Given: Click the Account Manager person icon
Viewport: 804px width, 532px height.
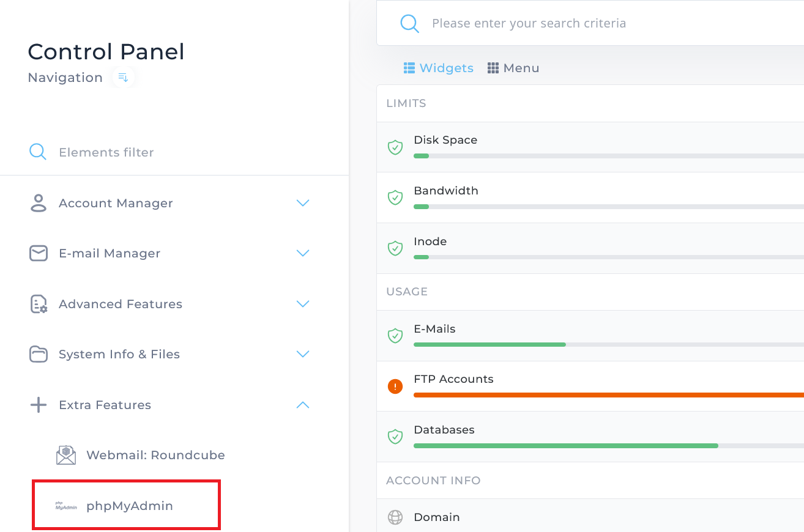Looking at the screenshot, I should point(39,203).
